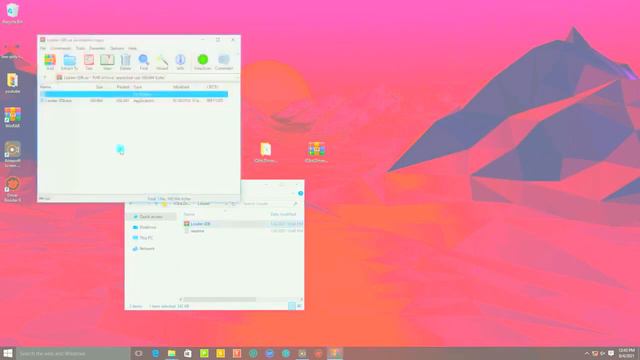
Task: Switch Explorer to large icons view
Action: 299,306
